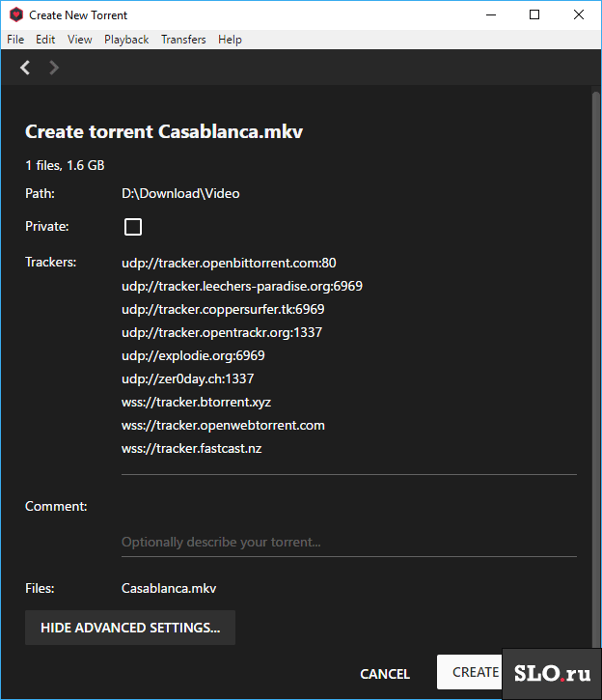Screen dimensions: 602x700
Task: Click the Create button
Action: pyautogui.click(x=470, y=672)
